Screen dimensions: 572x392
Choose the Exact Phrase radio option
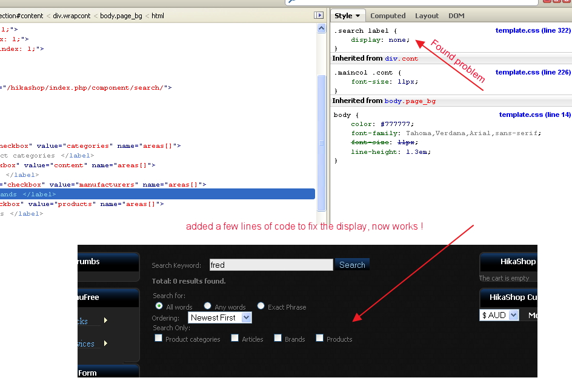pyautogui.click(x=261, y=307)
